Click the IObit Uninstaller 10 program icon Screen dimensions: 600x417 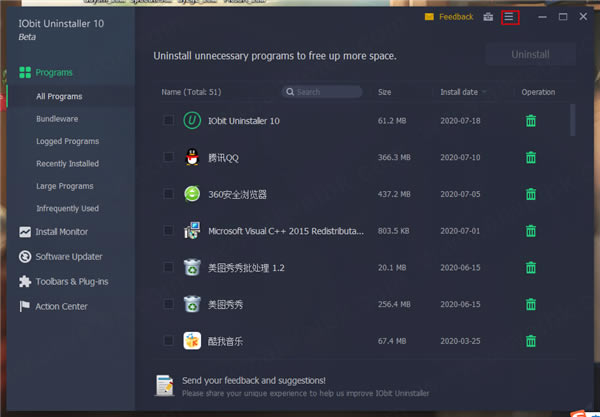coord(192,121)
